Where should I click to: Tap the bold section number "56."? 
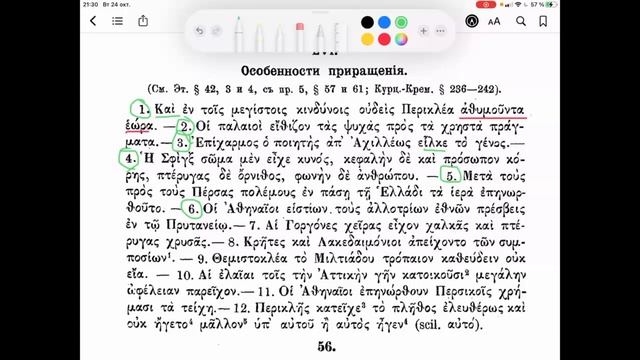tap(327, 347)
